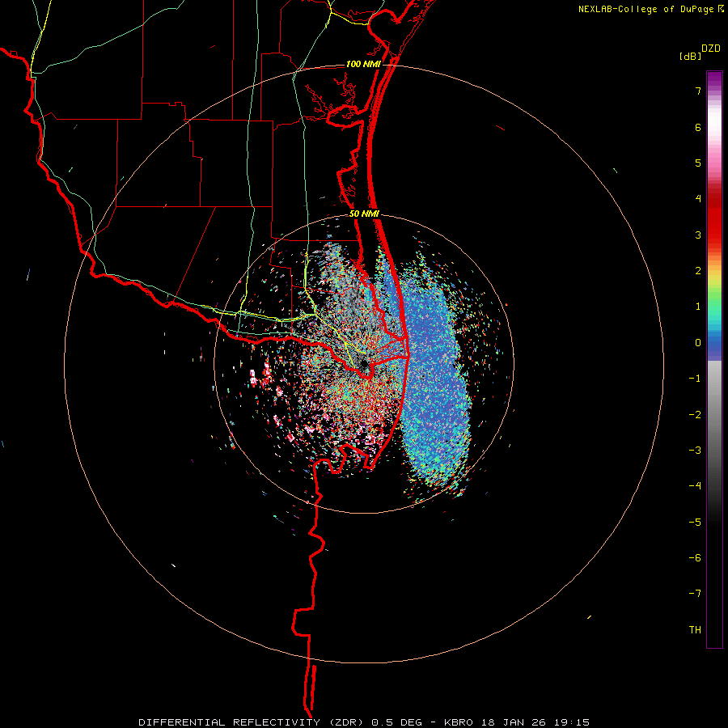Click the 0 dB value on color scale
Viewport: 728px width, 728px height.
pos(698,343)
